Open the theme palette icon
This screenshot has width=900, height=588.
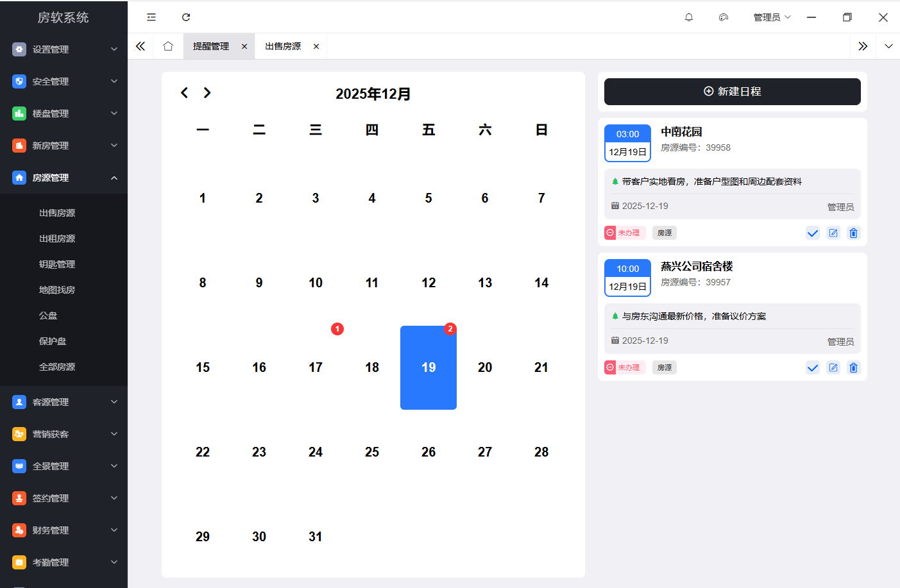click(724, 17)
